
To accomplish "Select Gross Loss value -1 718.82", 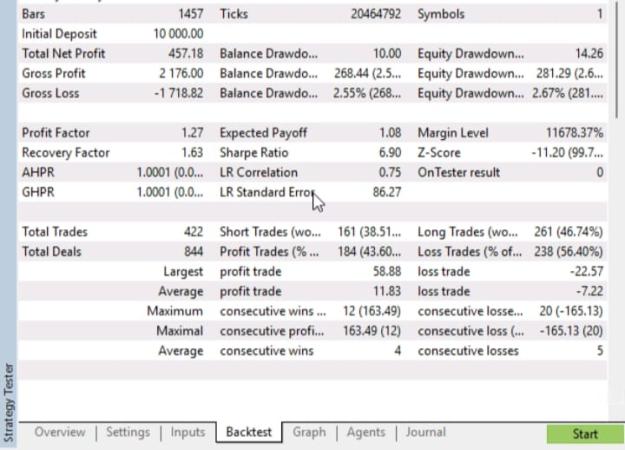I will coord(179,93).
